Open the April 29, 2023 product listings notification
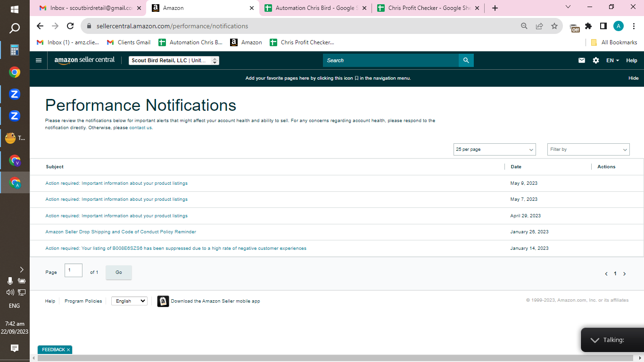This screenshot has height=362, width=644. 116,216
